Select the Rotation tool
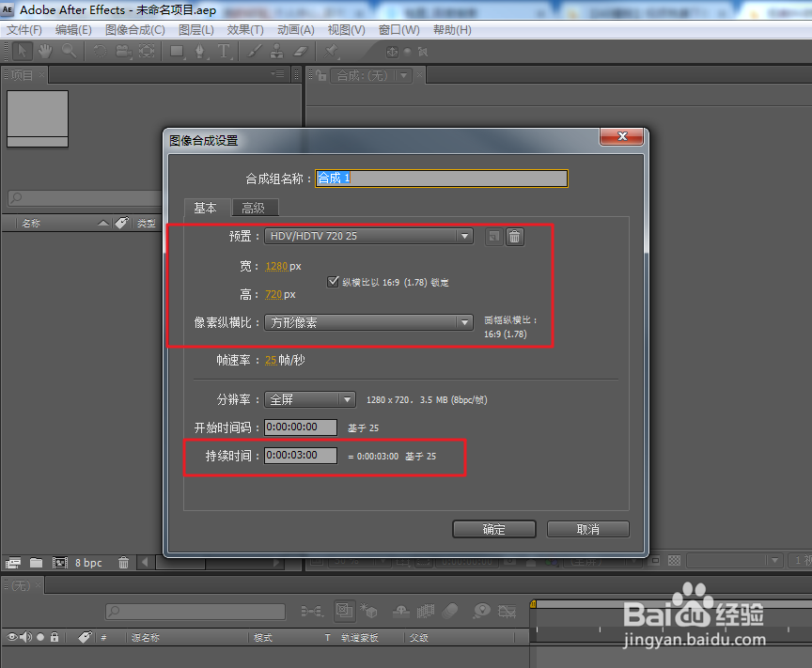Image resolution: width=812 pixels, height=668 pixels. point(100,52)
